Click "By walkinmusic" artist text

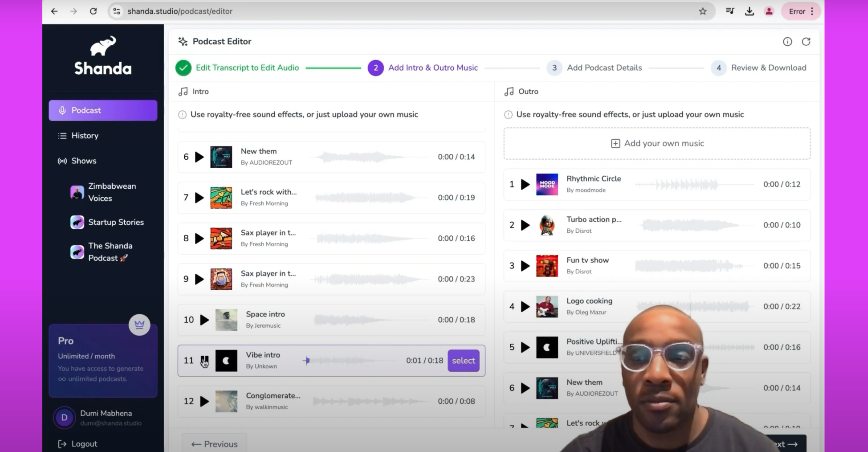pos(267,407)
